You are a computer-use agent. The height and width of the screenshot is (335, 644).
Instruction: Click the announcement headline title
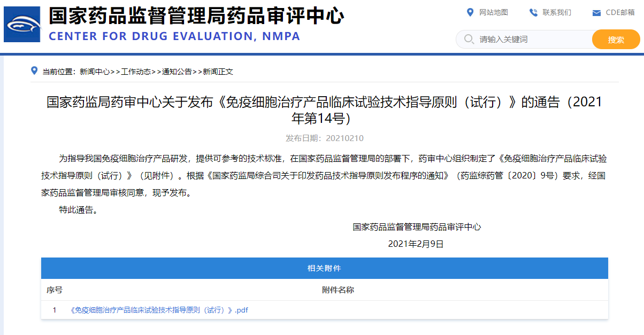(x=324, y=110)
